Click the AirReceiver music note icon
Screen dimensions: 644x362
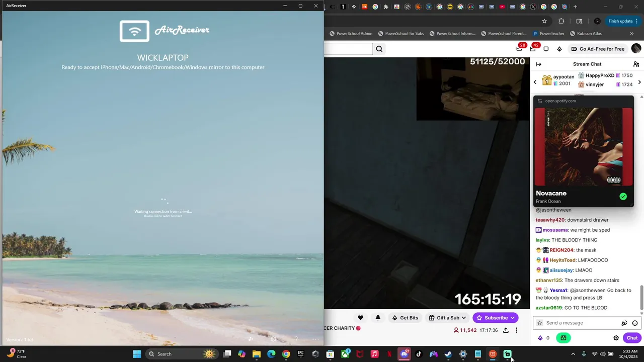(251, 339)
